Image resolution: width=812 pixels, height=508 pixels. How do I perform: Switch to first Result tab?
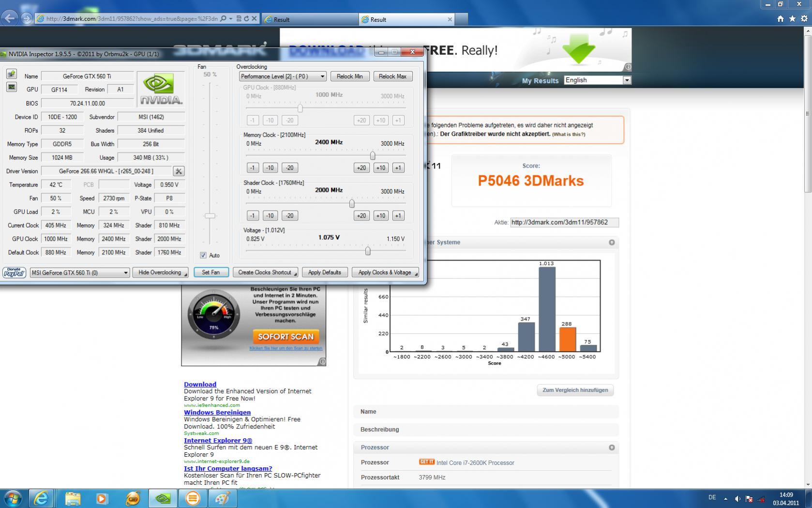310,19
